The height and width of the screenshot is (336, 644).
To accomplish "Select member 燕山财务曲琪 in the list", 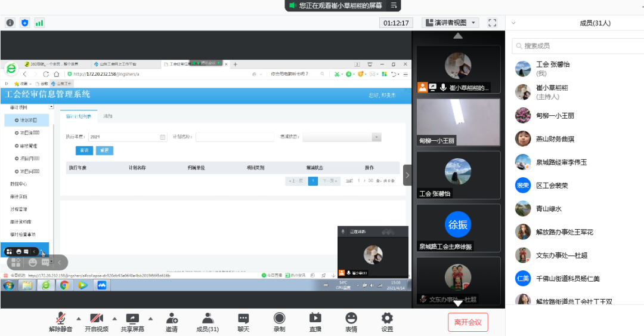I will pos(555,139).
